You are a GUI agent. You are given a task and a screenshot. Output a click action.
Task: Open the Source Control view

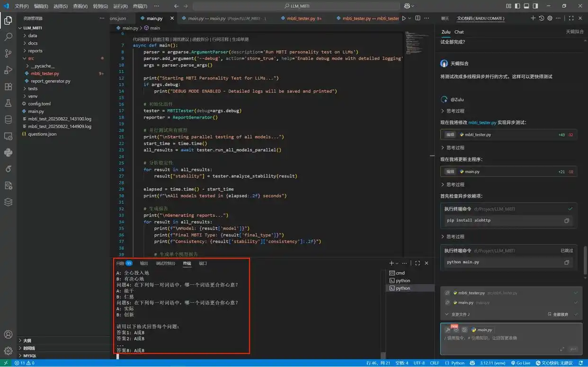pyautogui.click(x=8, y=53)
